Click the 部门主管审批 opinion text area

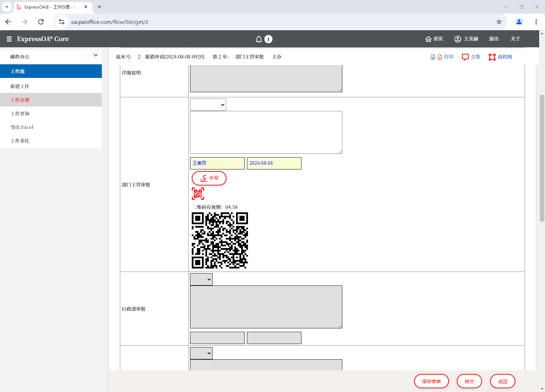(266, 132)
